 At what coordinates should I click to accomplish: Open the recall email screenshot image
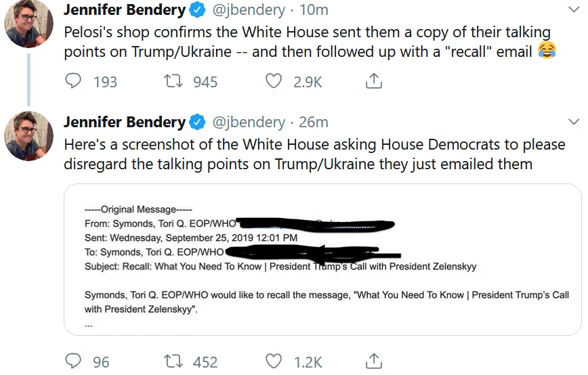tap(321, 259)
